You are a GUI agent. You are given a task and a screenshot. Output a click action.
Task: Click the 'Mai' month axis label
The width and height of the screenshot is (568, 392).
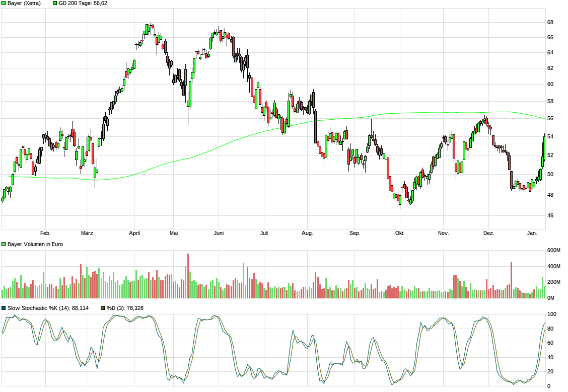pos(174,233)
